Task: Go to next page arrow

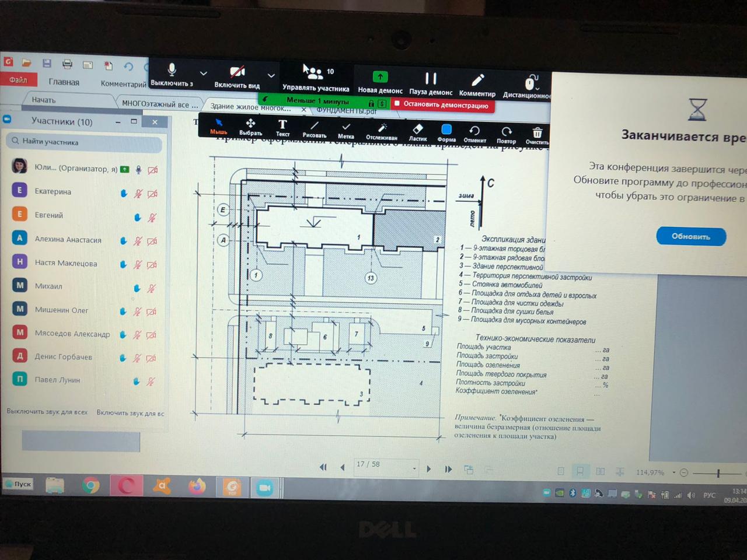Action: coord(429,468)
